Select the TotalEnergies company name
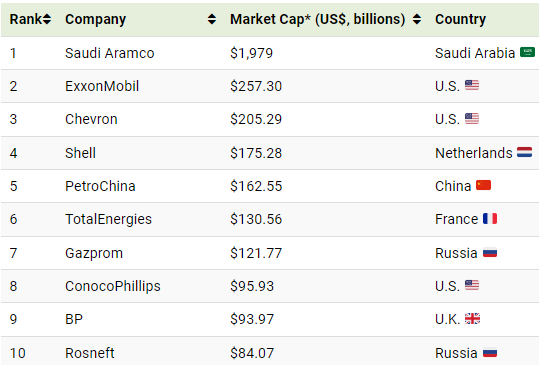 pyautogui.click(x=108, y=219)
